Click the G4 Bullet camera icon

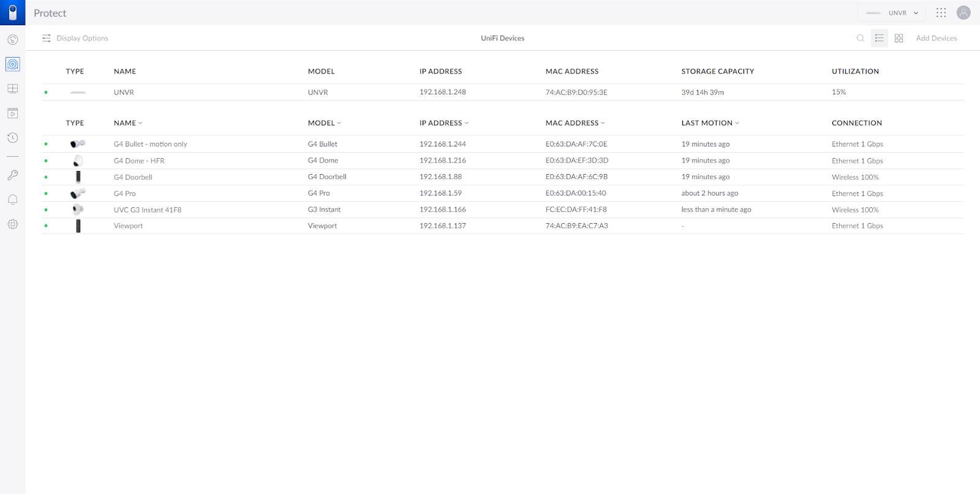(x=78, y=144)
